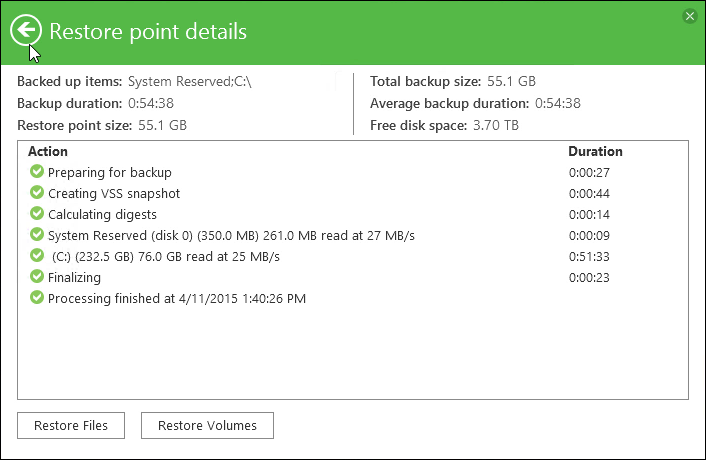Click green check next to Preparing for backup
Image resolution: width=706 pixels, height=460 pixels.
[37, 171]
